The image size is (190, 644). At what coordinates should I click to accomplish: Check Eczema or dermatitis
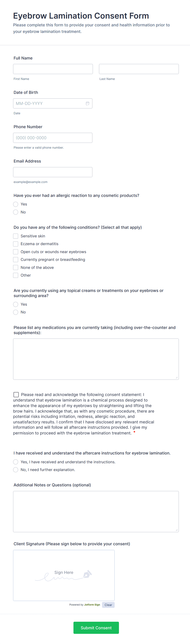(16, 244)
